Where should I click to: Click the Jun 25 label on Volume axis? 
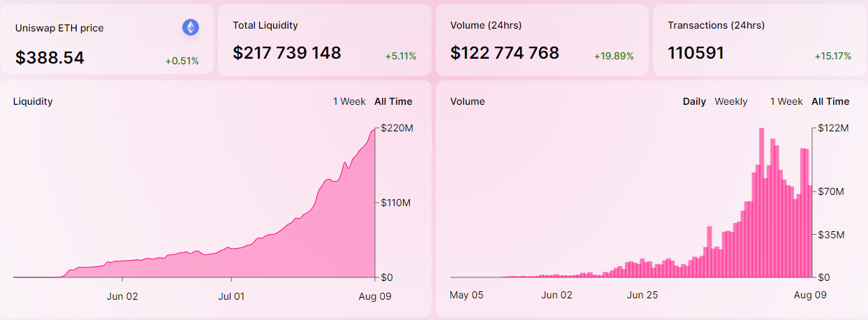642,295
